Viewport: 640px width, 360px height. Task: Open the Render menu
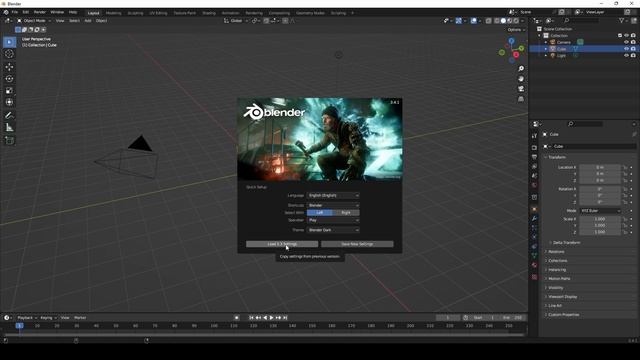pyautogui.click(x=40, y=12)
